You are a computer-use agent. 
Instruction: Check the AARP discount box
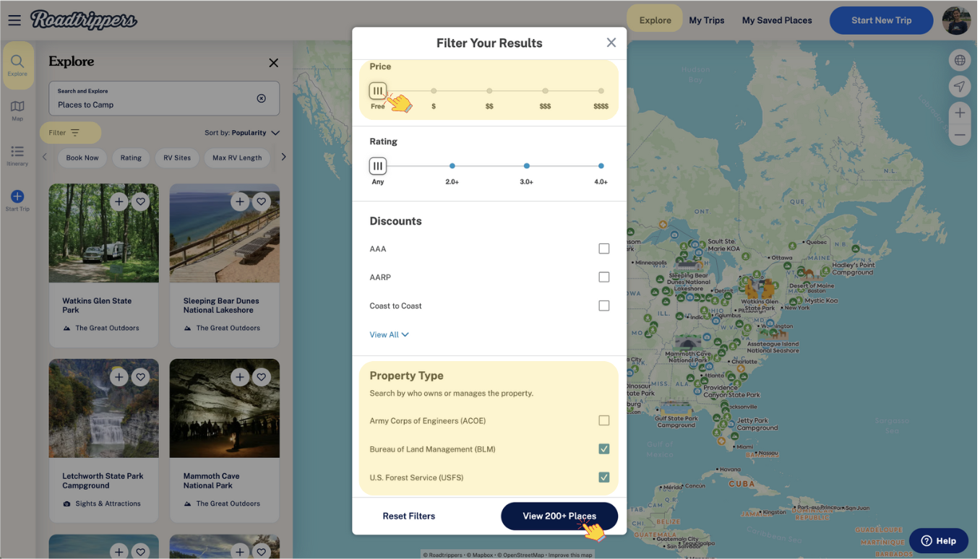pos(604,277)
